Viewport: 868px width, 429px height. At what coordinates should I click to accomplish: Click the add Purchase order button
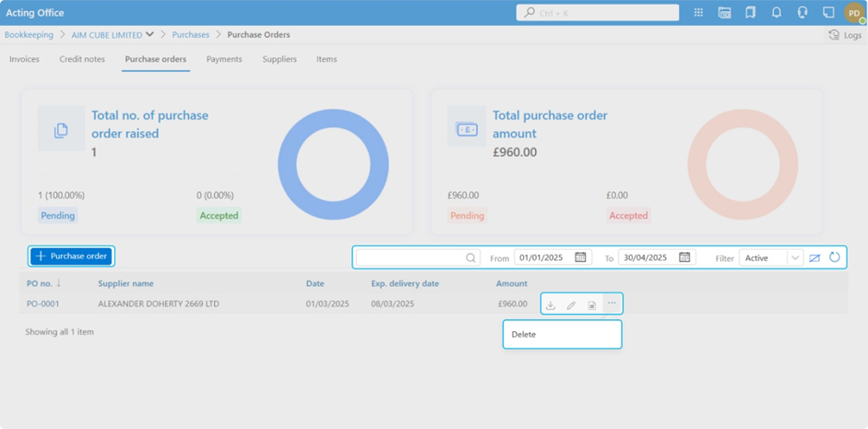[x=71, y=256]
